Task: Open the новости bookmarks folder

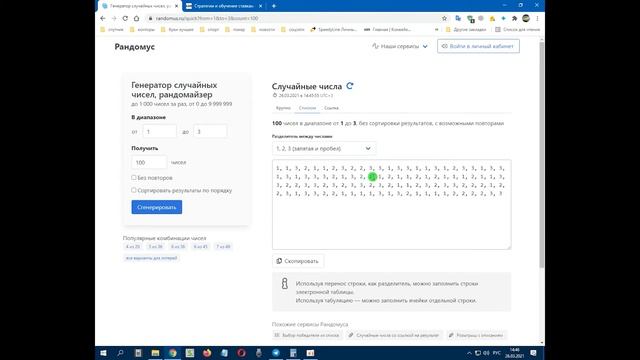Action: coord(263,29)
